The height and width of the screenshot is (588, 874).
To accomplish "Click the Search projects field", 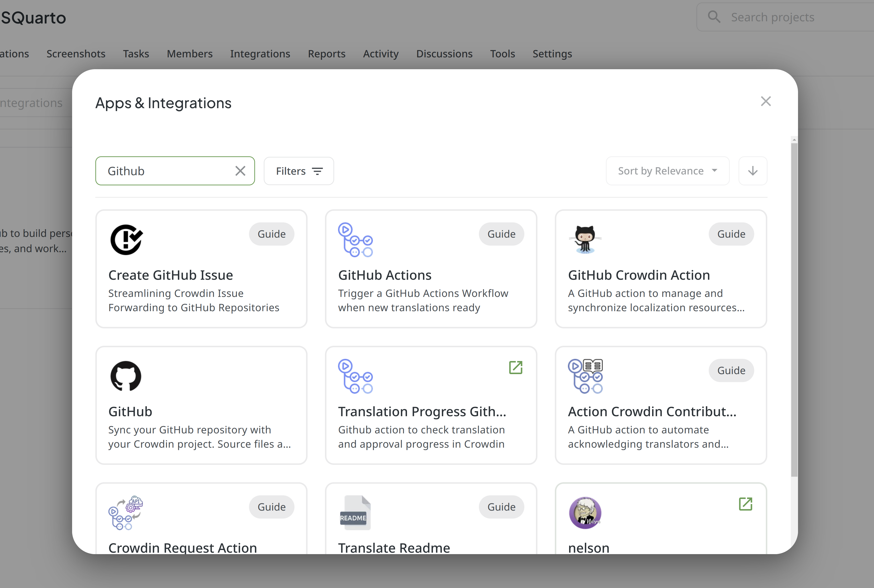I will tap(785, 17).
